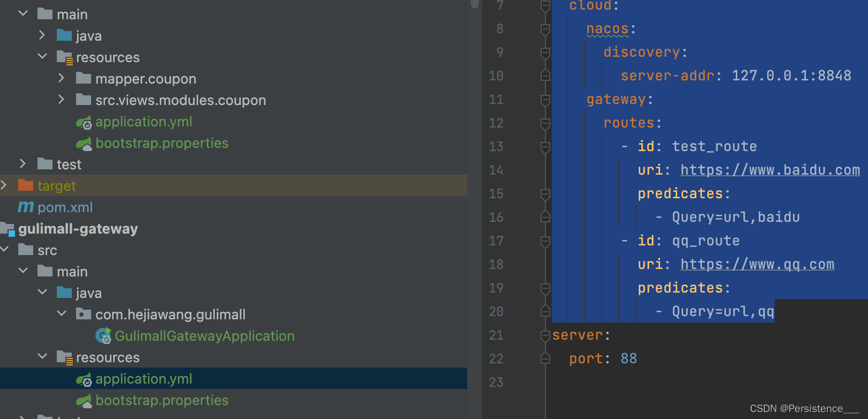Fold the predicates block at line 19
The height and width of the screenshot is (419, 868).
(545, 288)
